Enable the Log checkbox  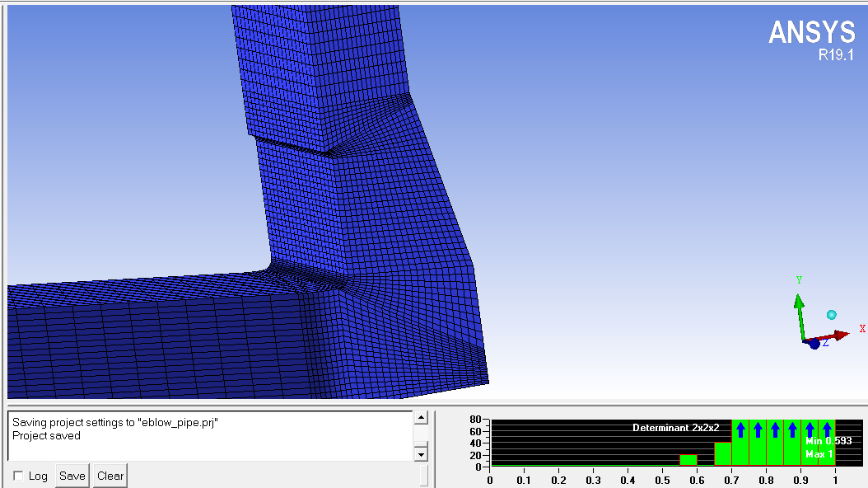[x=18, y=476]
